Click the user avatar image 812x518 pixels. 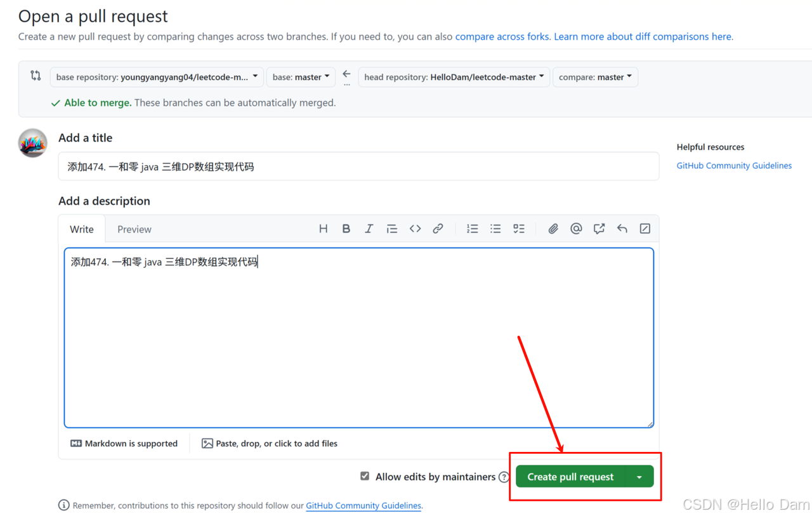[32, 143]
